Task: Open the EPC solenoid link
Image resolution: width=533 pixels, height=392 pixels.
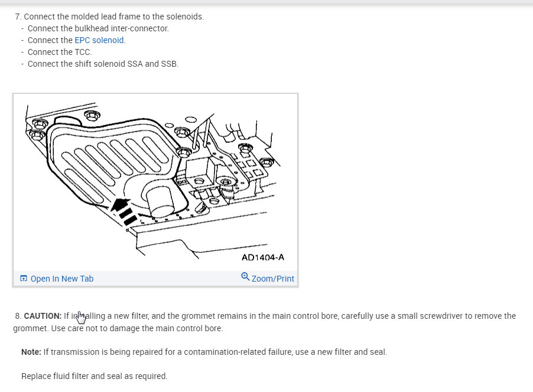Action: point(99,40)
